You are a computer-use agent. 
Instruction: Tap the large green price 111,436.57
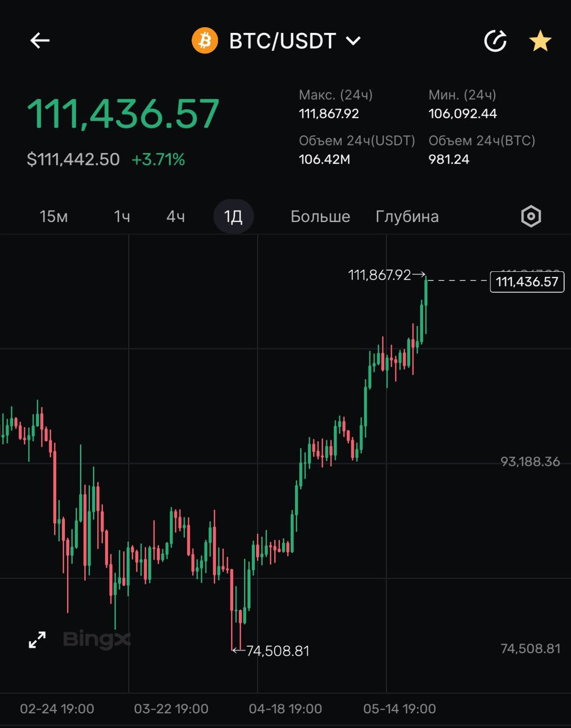tap(123, 114)
